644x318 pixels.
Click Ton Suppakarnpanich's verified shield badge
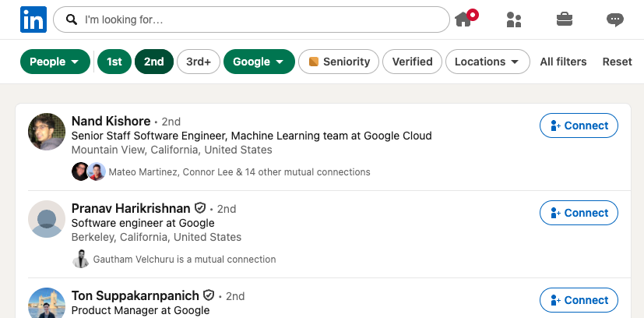(209, 295)
